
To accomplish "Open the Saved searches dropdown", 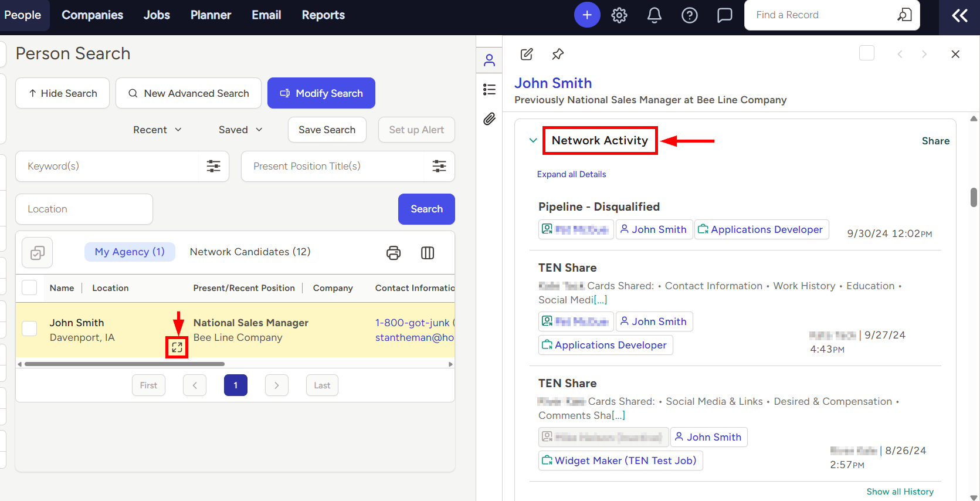I will 240,130.
